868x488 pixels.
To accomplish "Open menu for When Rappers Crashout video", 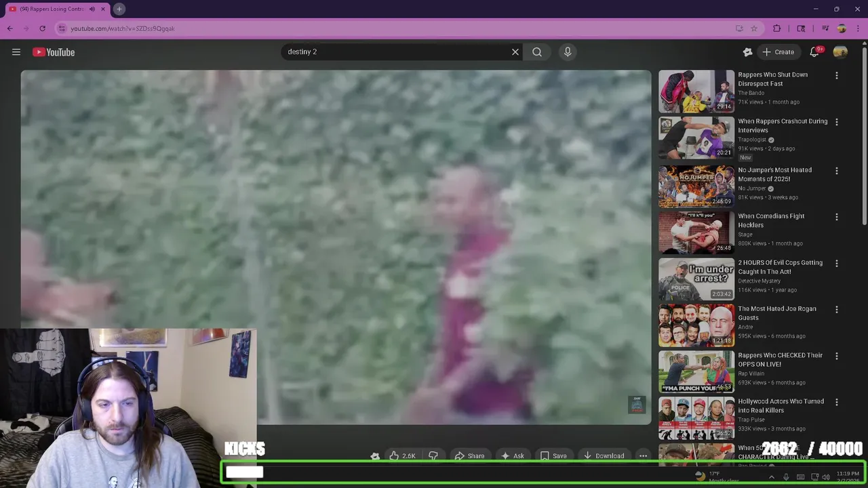I will (836, 122).
